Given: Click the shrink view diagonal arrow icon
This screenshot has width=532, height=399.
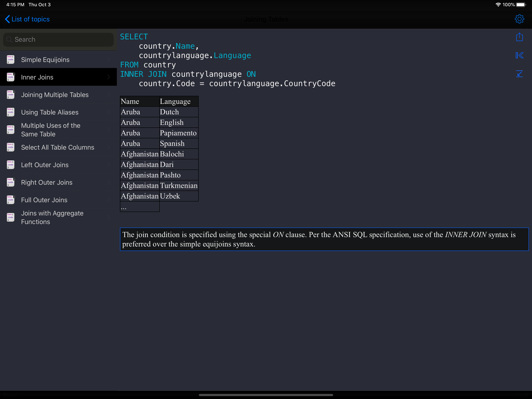Looking at the screenshot, I should click(519, 74).
